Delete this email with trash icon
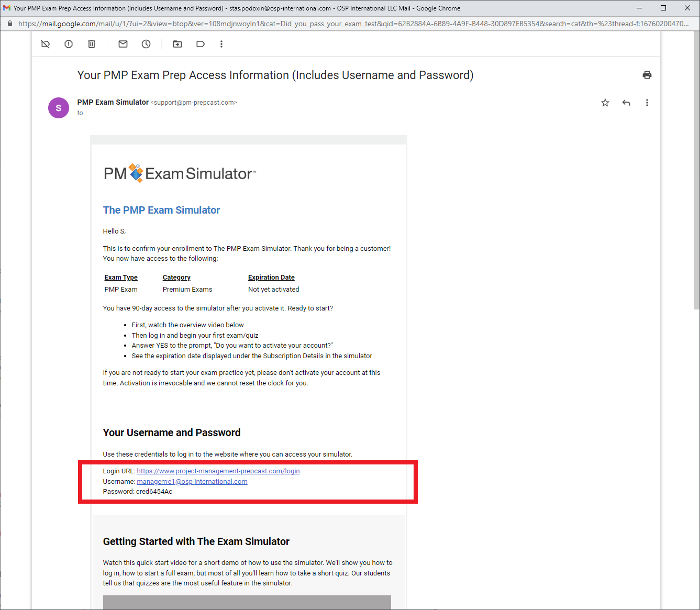Image resolution: width=700 pixels, height=610 pixels. click(x=92, y=44)
